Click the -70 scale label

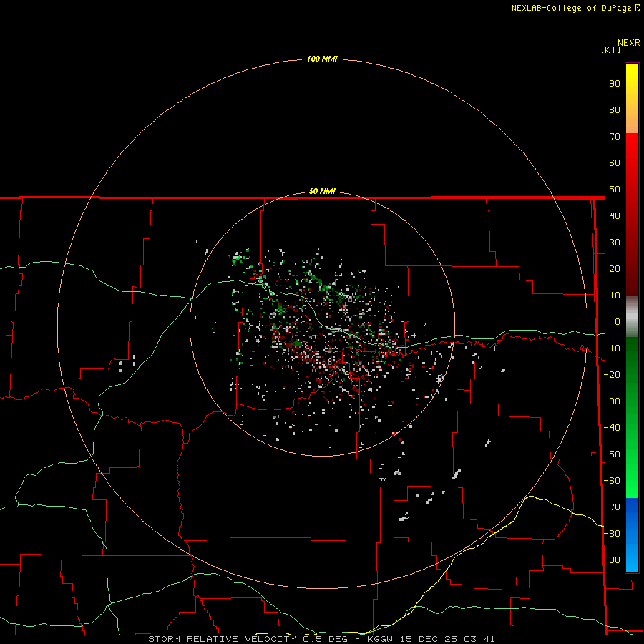[x=612, y=507]
